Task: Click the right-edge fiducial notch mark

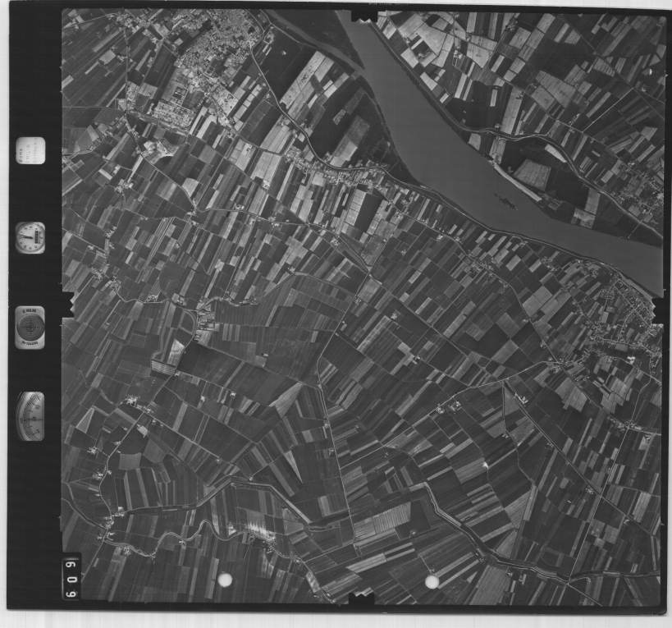Action: click(x=659, y=308)
